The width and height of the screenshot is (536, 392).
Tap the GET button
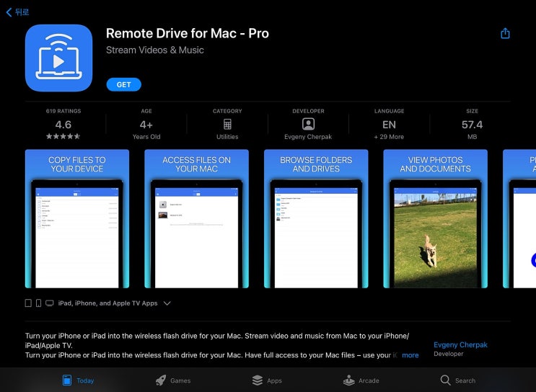click(124, 85)
